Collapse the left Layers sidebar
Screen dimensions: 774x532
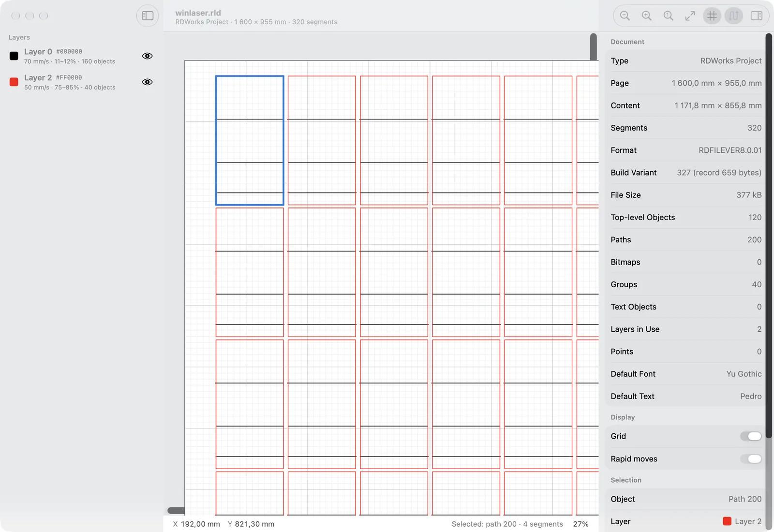tap(148, 16)
